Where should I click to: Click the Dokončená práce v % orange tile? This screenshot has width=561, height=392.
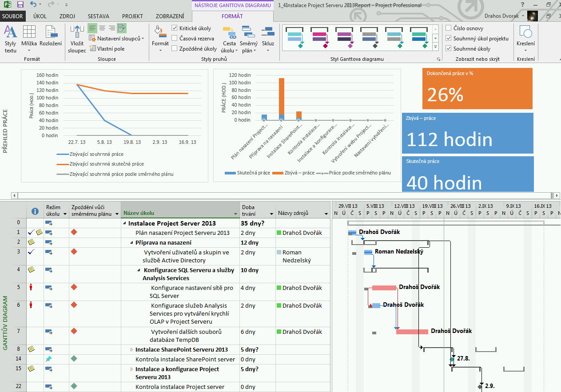pos(477,88)
